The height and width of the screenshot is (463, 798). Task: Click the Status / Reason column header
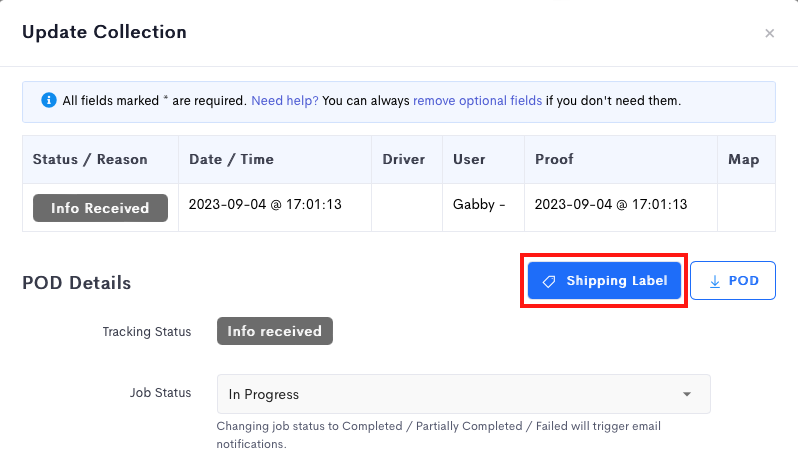pos(90,159)
